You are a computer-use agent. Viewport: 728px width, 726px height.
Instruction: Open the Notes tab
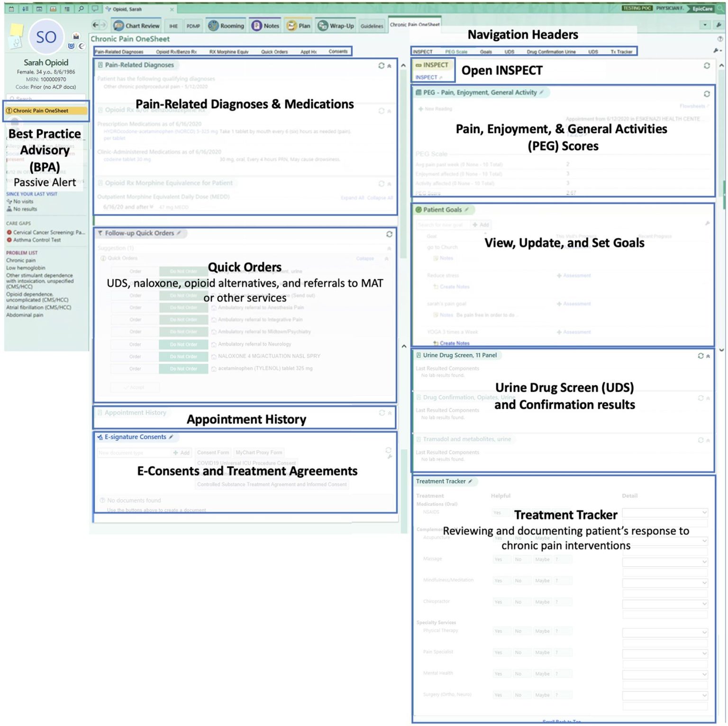pyautogui.click(x=266, y=26)
